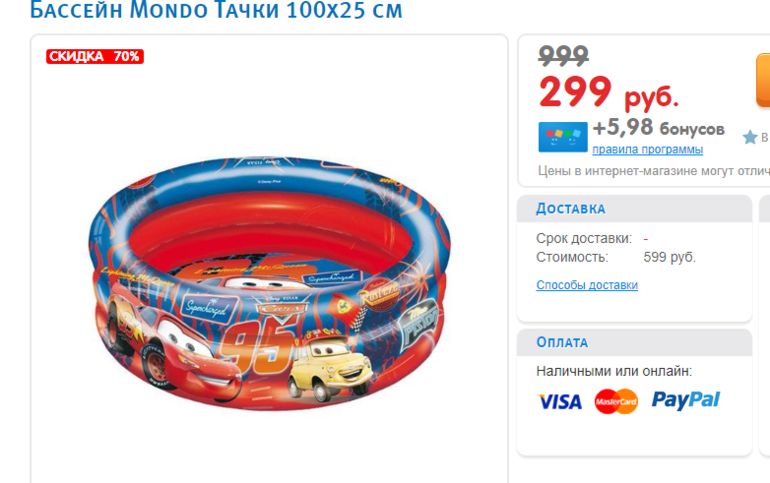Viewport: 770px width, 483px height.
Task: Click the PayPal payment logo
Action: [x=686, y=401]
